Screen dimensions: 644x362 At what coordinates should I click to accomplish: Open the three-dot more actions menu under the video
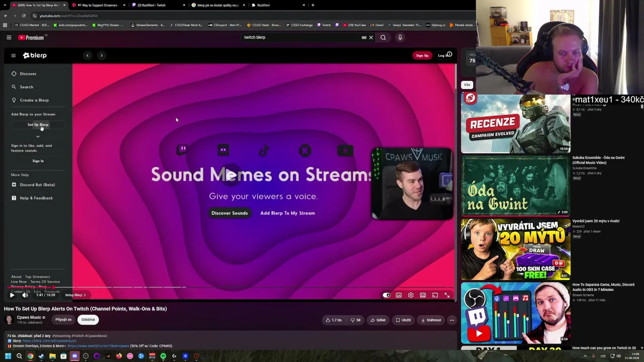[452, 320]
